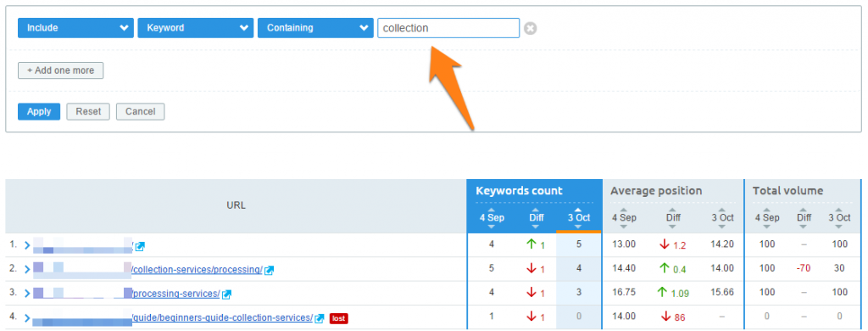Click '+ Add one more' filter button
This screenshot has height=331, width=868.
(61, 70)
